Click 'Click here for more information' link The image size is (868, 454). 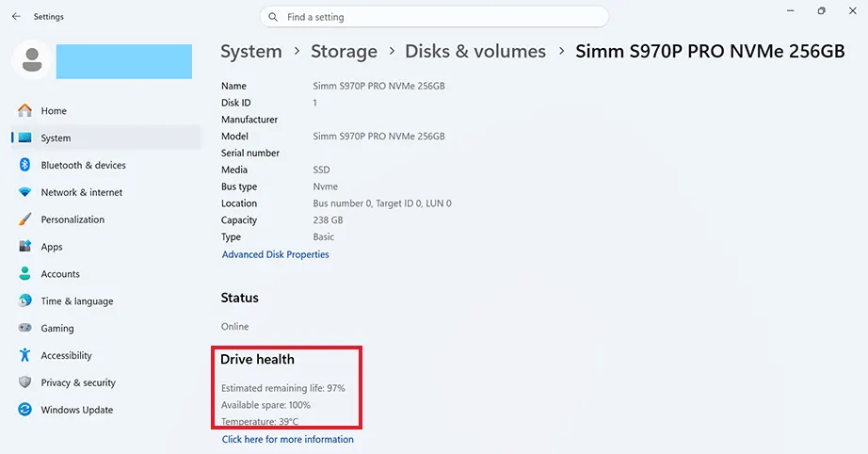pos(287,439)
